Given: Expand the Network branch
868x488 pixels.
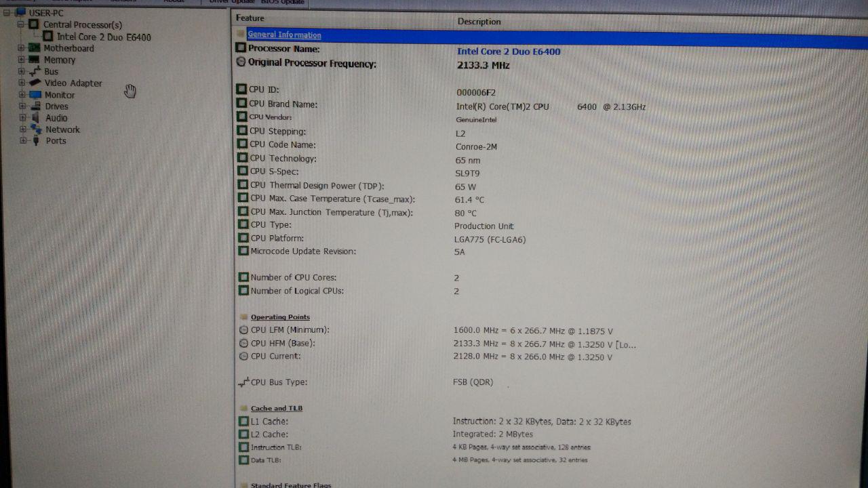Looking at the screenshot, I should [x=23, y=129].
